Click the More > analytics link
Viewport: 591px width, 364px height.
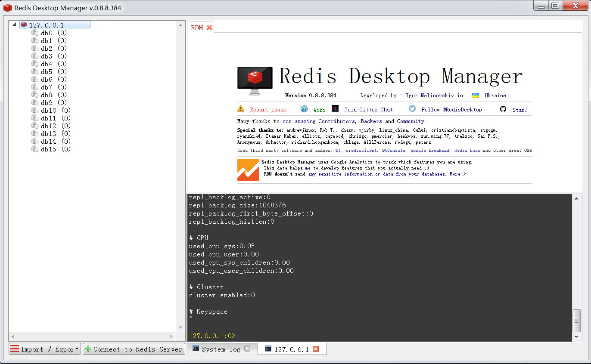coord(457,174)
